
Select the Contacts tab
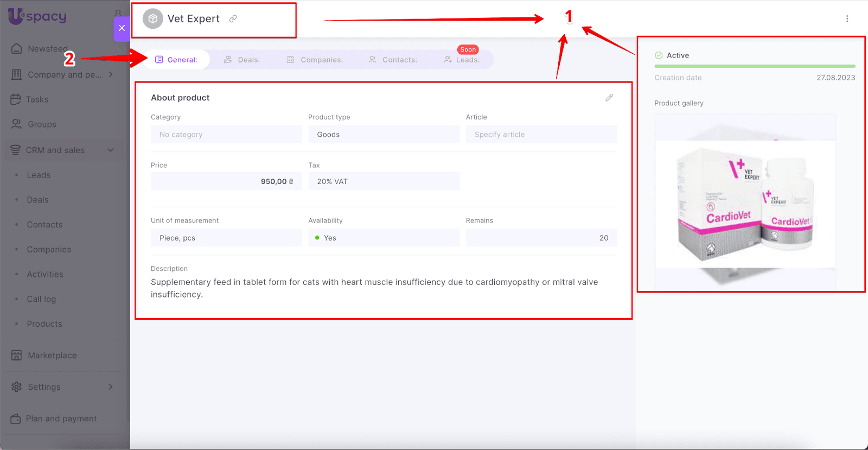click(x=393, y=60)
